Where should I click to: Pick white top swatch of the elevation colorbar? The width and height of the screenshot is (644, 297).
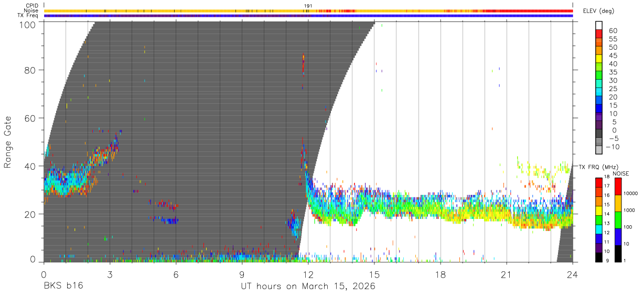click(x=599, y=26)
